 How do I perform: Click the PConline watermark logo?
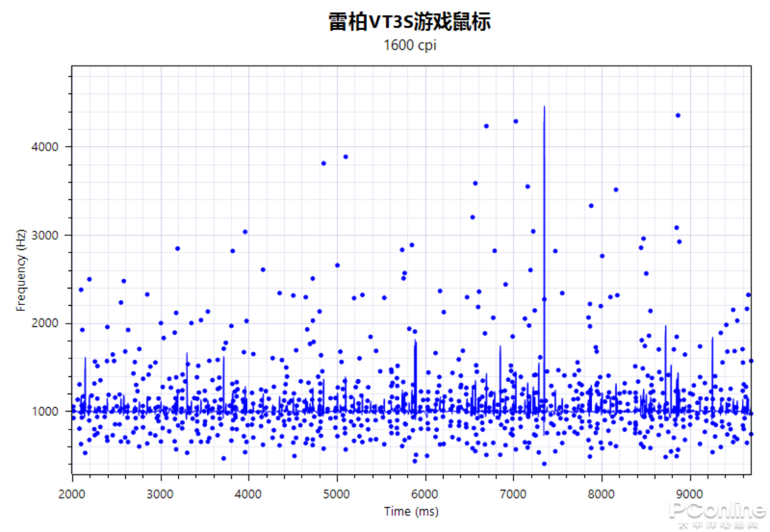(718, 515)
